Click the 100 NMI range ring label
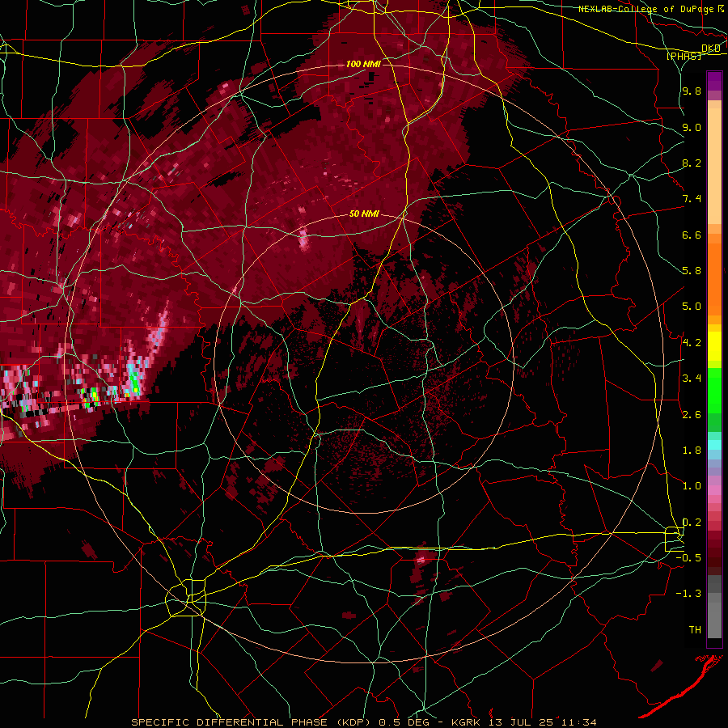The image size is (728, 728). coord(363,64)
